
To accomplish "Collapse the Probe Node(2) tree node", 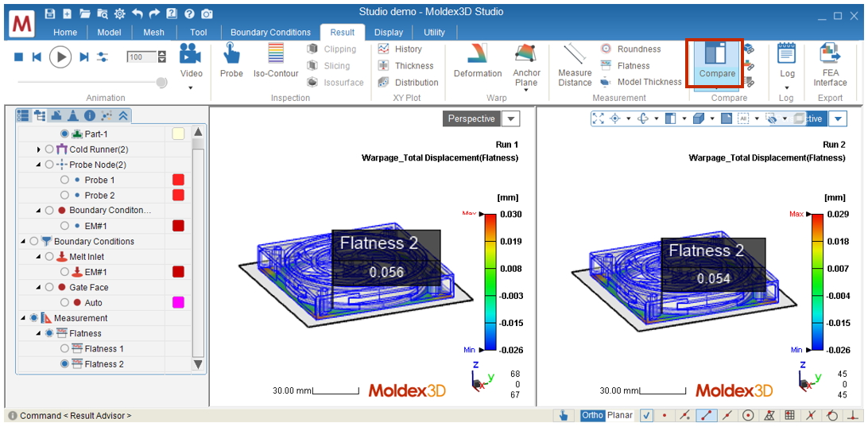I will pyautogui.click(x=38, y=165).
